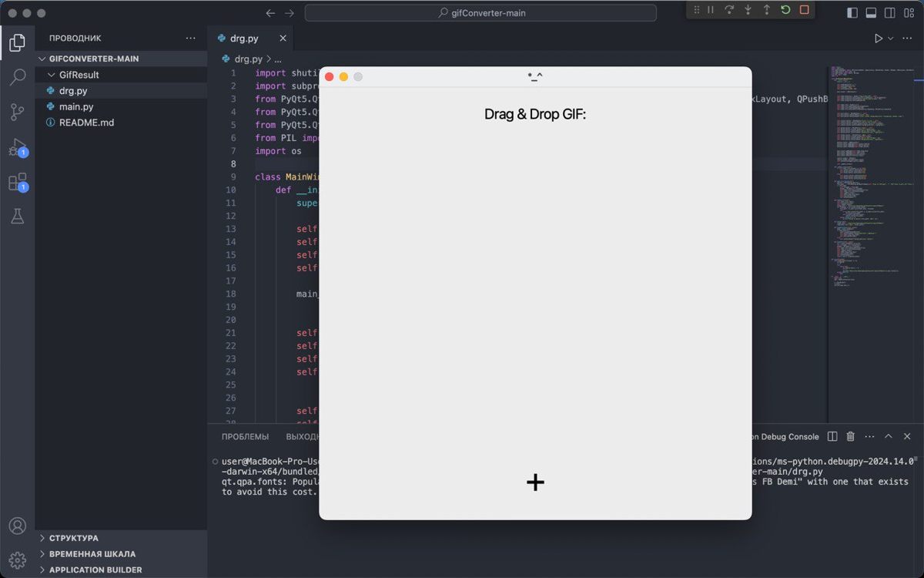
Task: Stop debugging with red square
Action: 804,10
